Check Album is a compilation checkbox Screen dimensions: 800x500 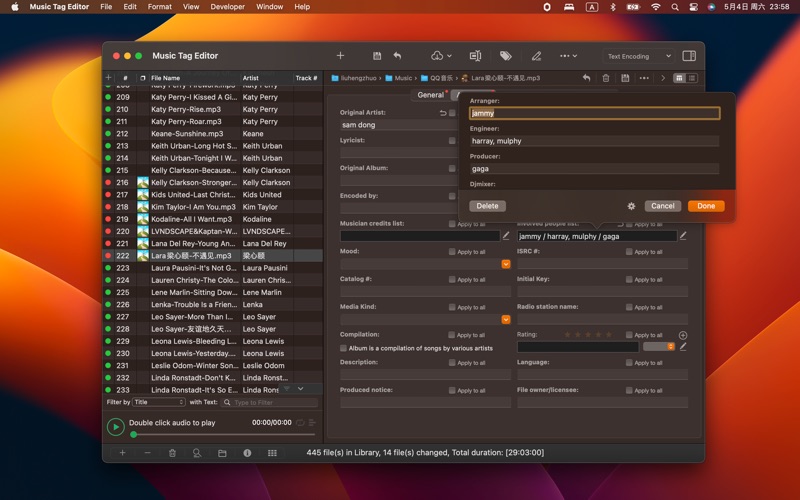pyautogui.click(x=344, y=348)
